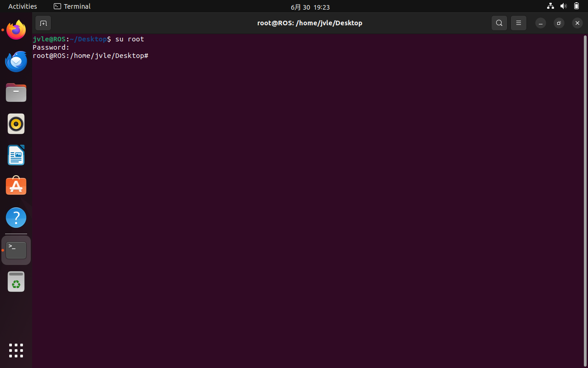
Task: Open the terminal hamburger menu
Action: (x=519, y=23)
